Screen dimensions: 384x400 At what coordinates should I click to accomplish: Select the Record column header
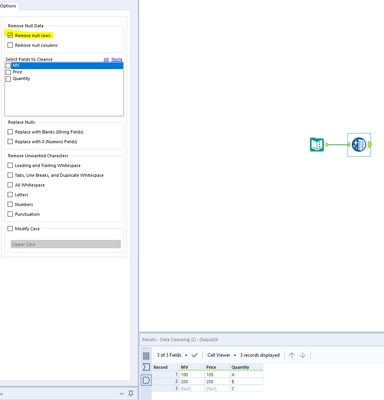(166, 367)
